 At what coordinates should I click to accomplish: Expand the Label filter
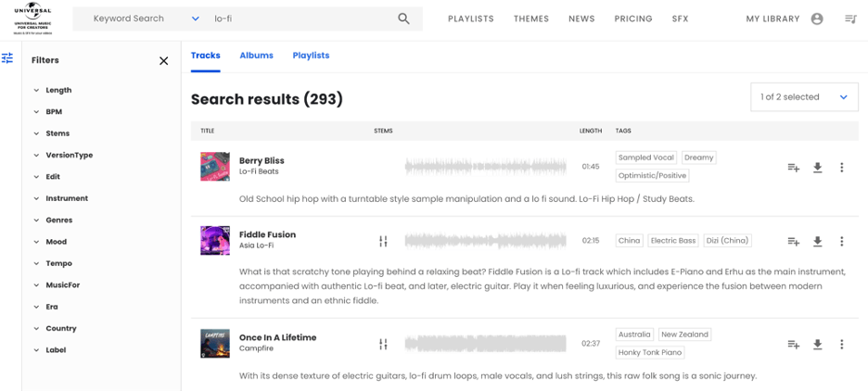pyautogui.click(x=50, y=349)
